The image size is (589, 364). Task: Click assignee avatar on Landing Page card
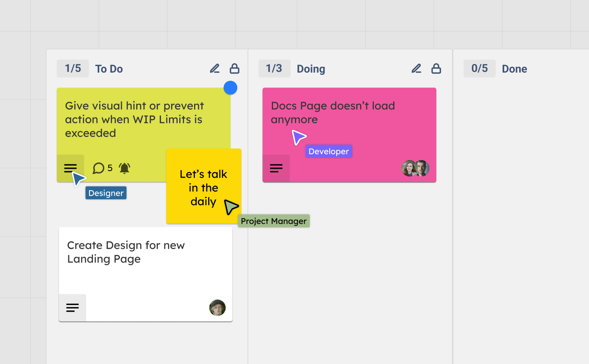pos(218,308)
